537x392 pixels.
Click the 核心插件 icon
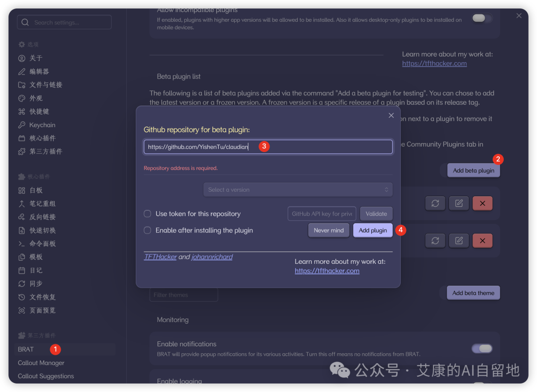click(21, 139)
